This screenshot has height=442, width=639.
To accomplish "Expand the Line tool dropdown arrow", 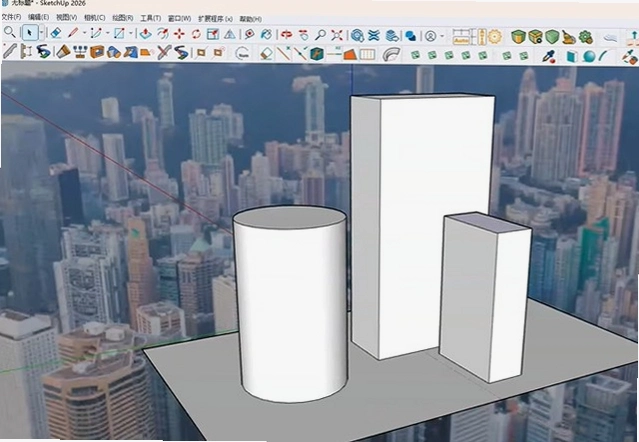I will click(84, 33).
